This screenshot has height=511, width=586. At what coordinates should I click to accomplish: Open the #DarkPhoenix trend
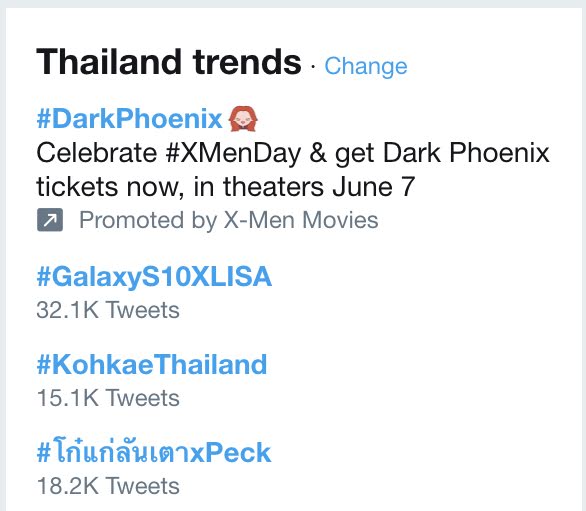click(129, 119)
